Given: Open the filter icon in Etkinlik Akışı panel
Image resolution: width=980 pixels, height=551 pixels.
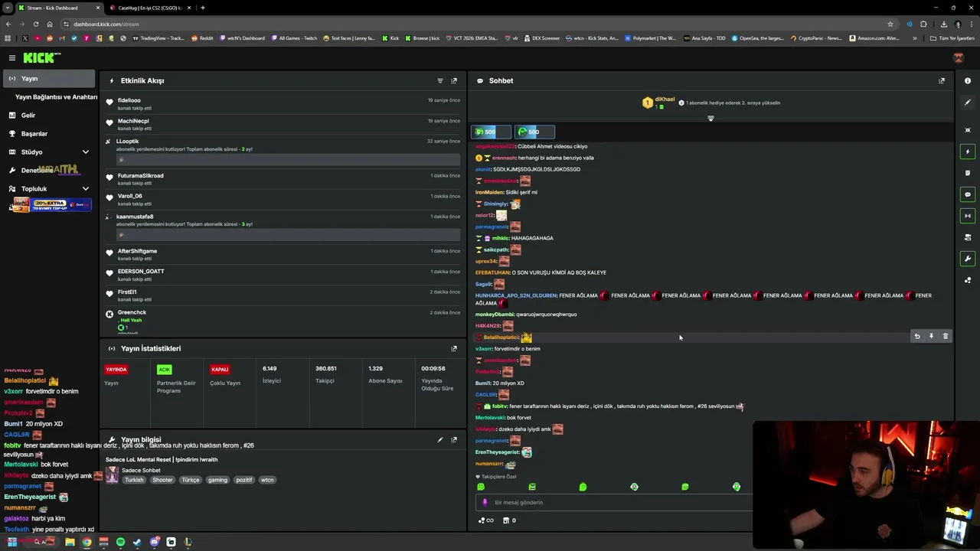Looking at the screenshot, I should click(x=439, y=80).
